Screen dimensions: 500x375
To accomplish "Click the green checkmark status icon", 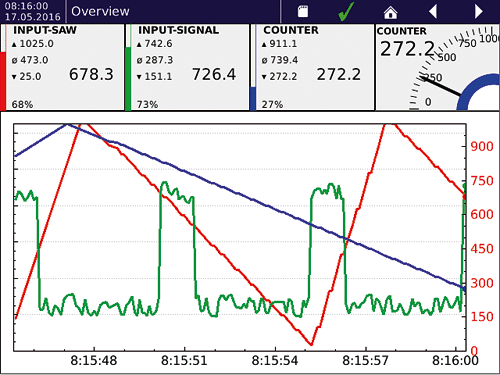I will coord(346,11).
